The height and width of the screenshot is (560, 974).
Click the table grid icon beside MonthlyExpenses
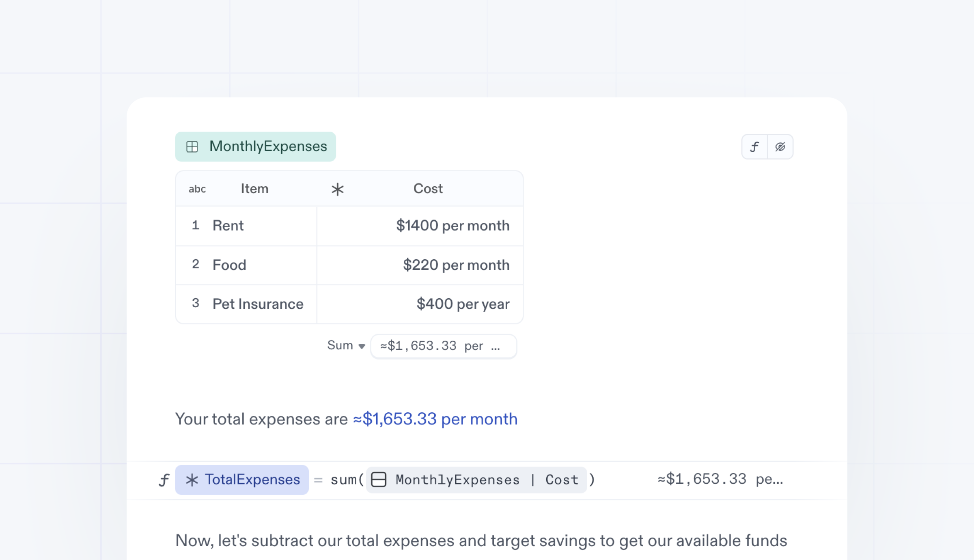[192, 146]
